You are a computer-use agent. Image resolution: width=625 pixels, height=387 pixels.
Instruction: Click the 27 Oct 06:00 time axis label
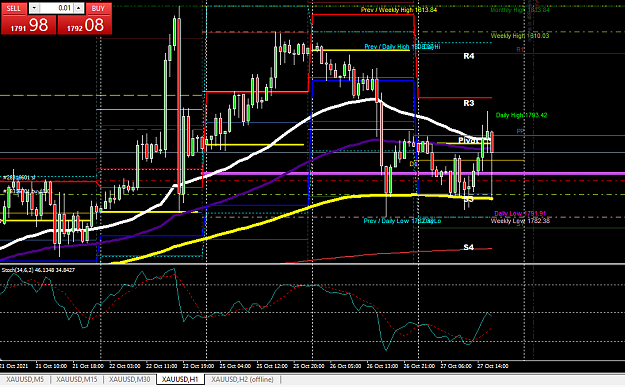(x=456, y=366)
